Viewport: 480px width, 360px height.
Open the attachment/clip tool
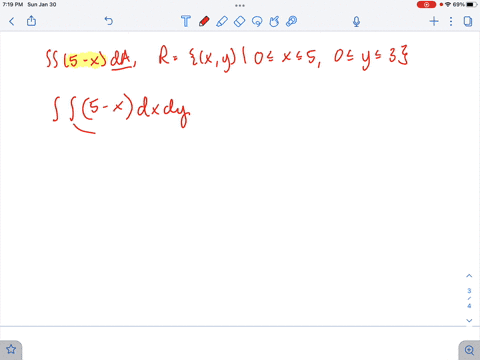pyautogui.click(x=291, y=21)
